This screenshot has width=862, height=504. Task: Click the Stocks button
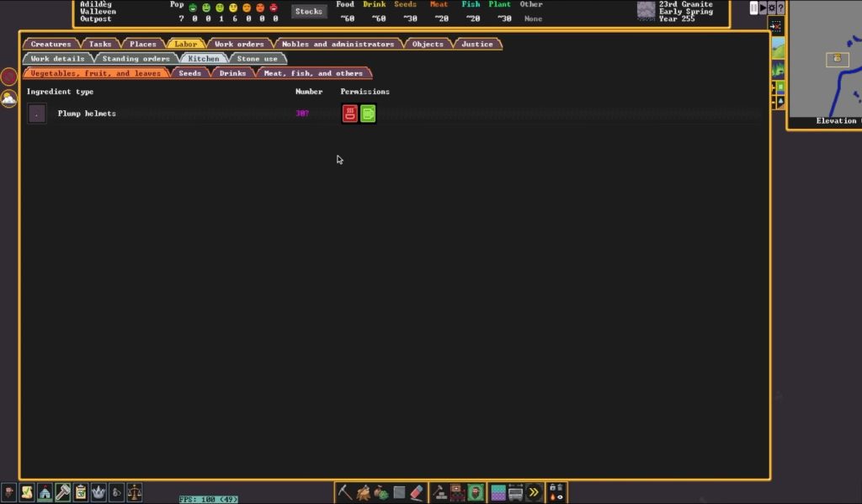tap(308, 12)
